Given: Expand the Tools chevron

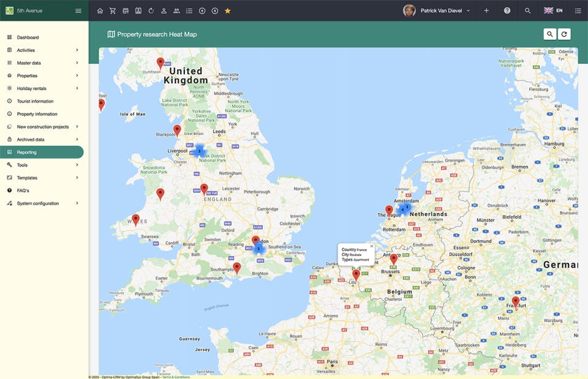Looking at the screenshot, I should click(x=77, y=165).
